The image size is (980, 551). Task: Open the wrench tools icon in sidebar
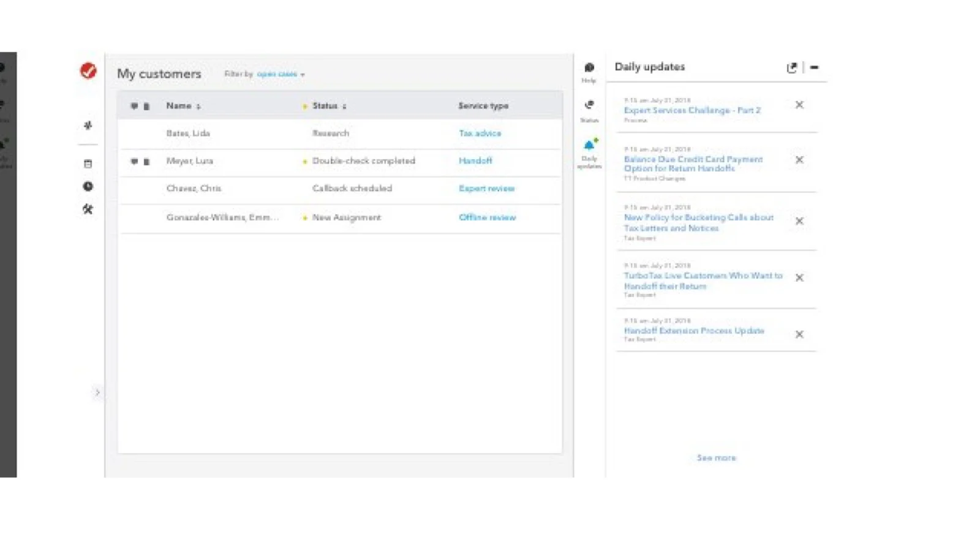(x=88, y=209)
